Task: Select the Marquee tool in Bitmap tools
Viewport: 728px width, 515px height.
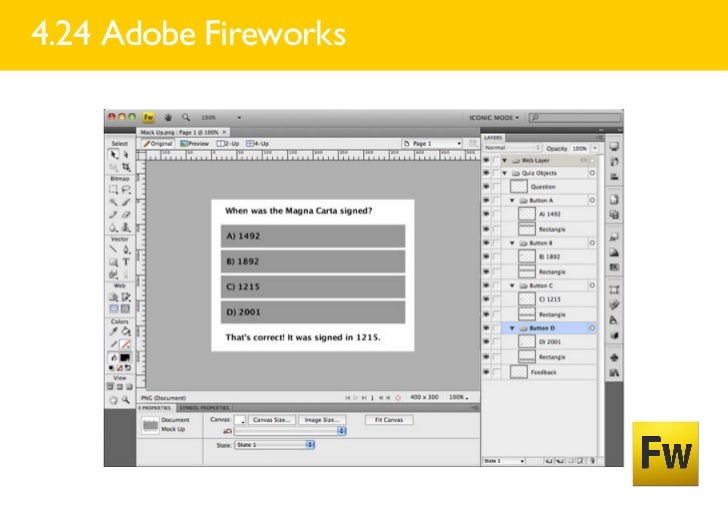Action: click(114, 189)
